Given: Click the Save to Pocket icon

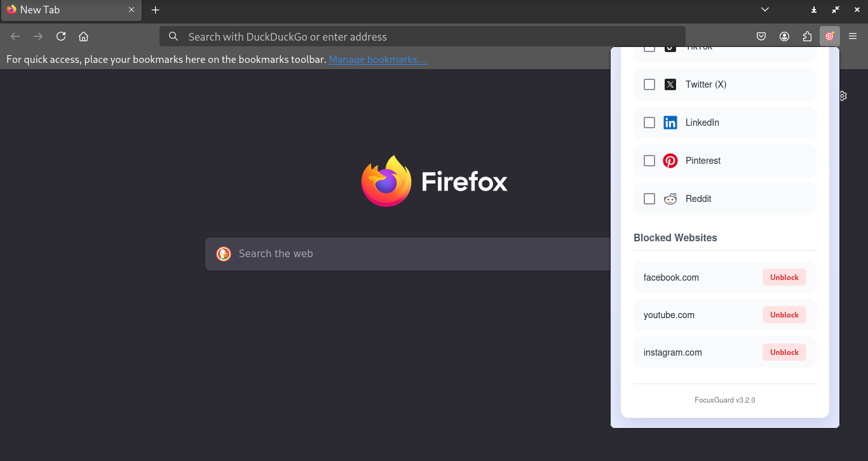Looking at the screenshot, I should click(x=761, y=37).
